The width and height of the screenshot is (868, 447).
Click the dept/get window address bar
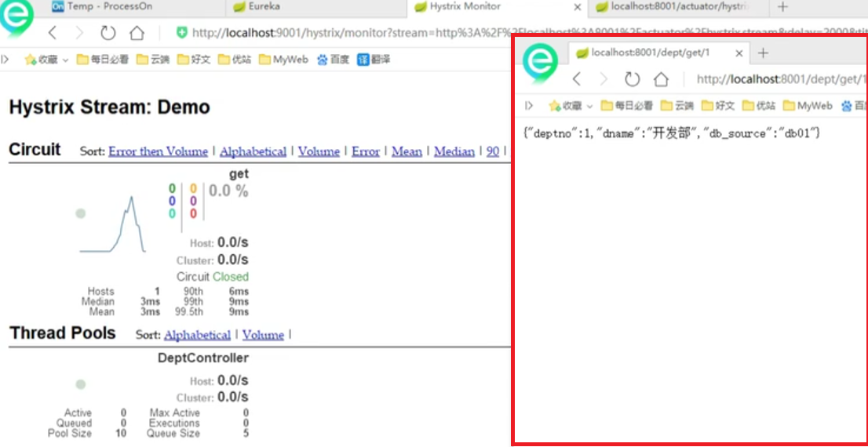click(782, 79)
